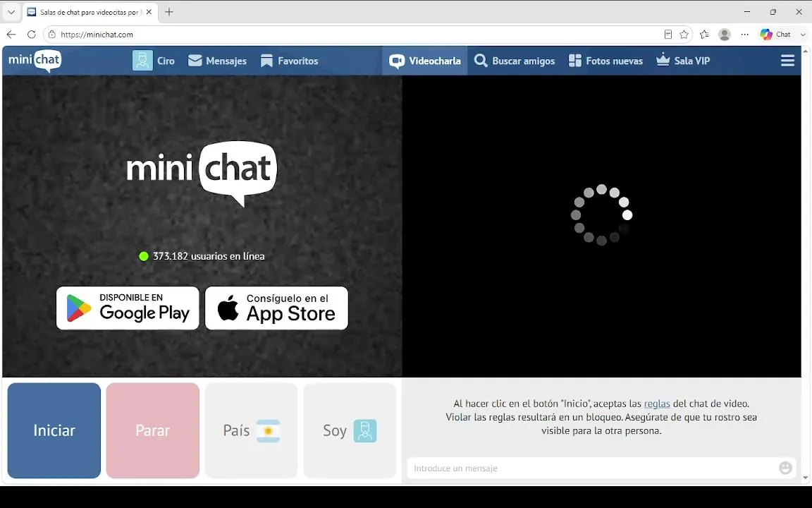
Task: Click the browser back arrow
Action: [x=11, y=34]
